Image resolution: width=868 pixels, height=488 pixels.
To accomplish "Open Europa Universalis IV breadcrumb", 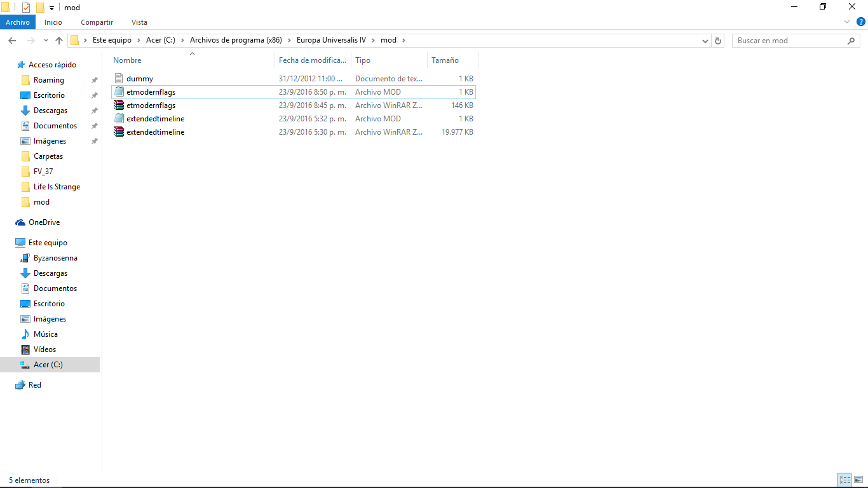I will (x=331, y=40).
